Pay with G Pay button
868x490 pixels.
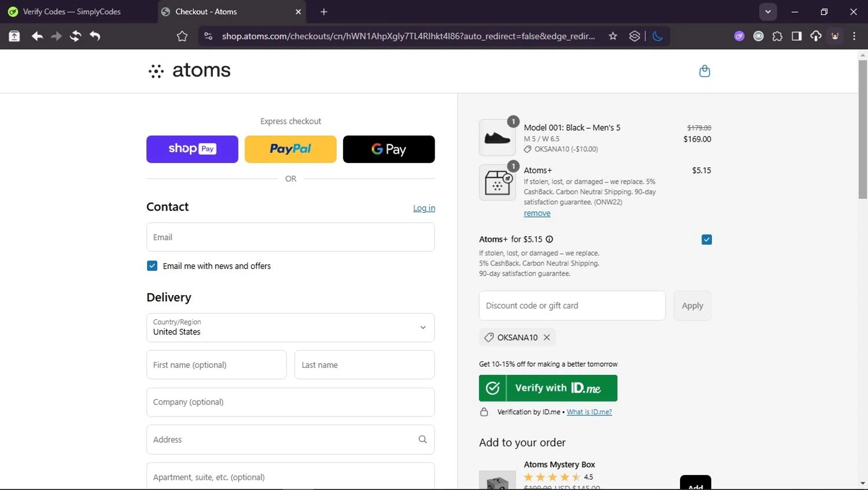coord(389,149)
